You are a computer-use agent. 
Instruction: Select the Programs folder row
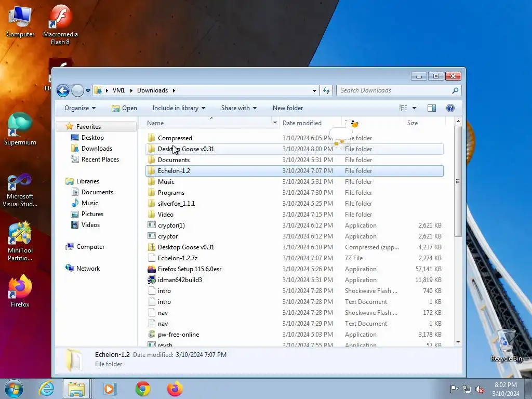click(x=295, y=193)
